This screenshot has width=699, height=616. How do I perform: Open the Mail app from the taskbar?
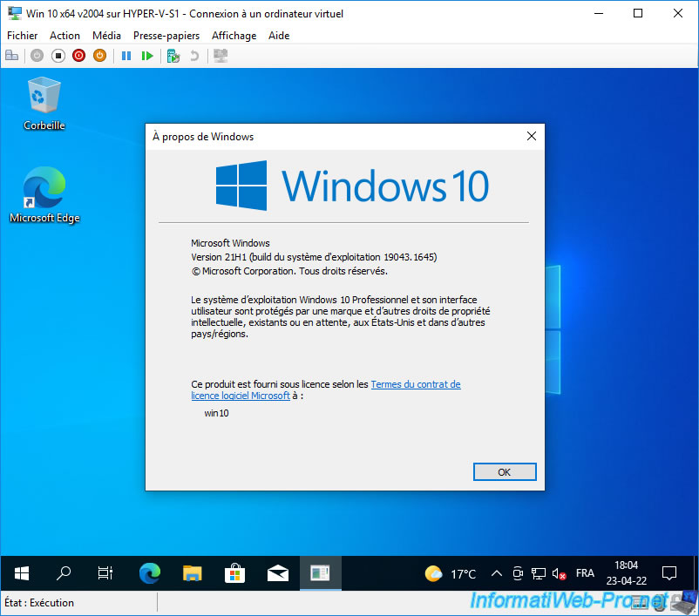pos(278,573)
